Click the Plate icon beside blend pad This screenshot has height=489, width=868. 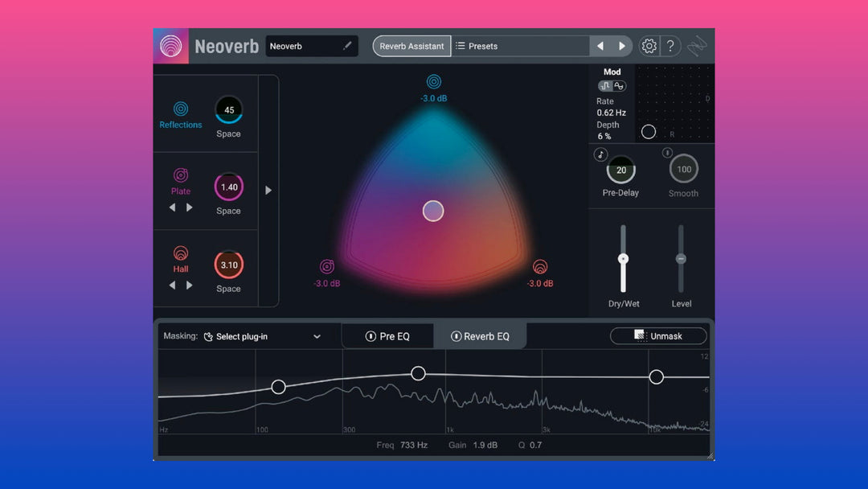[x=327, y=266]
